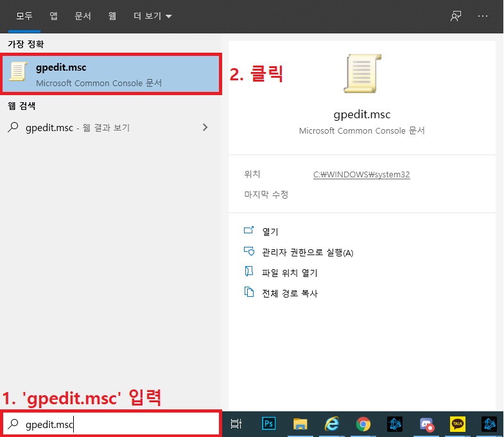Launch Internet Explorer from the taskbar
This screenshot has height=437, width=504.
332,424
